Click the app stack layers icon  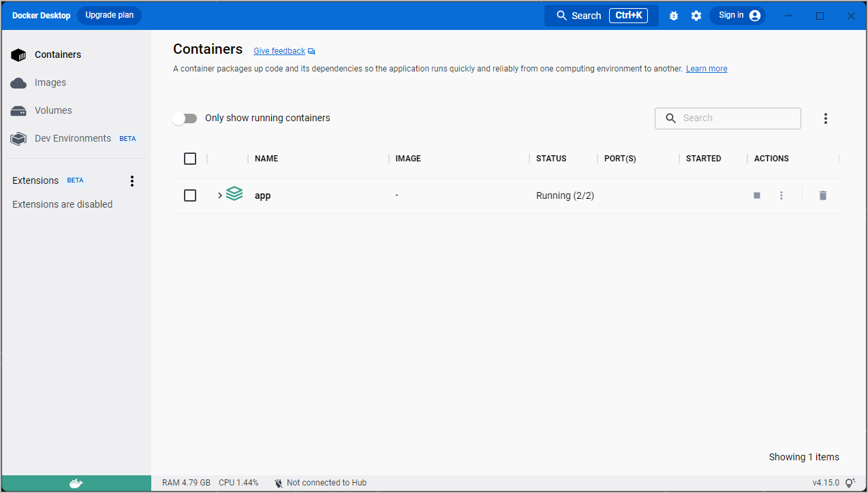(234, 194)
